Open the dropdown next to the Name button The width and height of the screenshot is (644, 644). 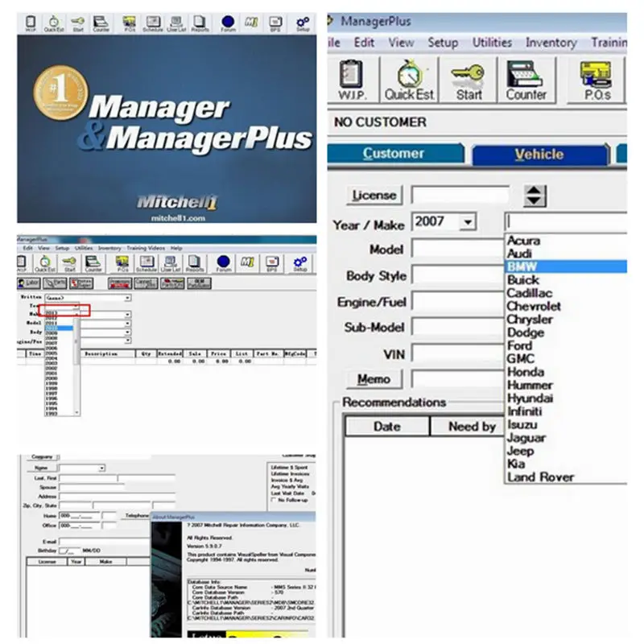tap(101, 469)
